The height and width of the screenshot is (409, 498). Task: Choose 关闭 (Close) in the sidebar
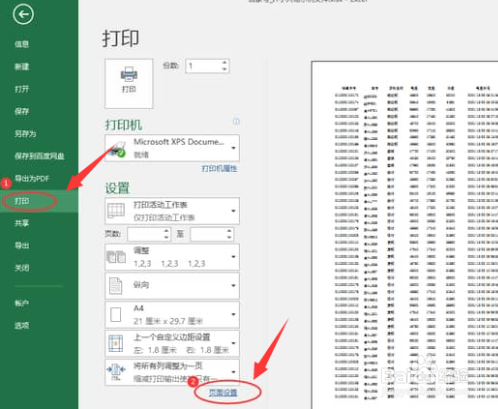(x=22, y=268)
